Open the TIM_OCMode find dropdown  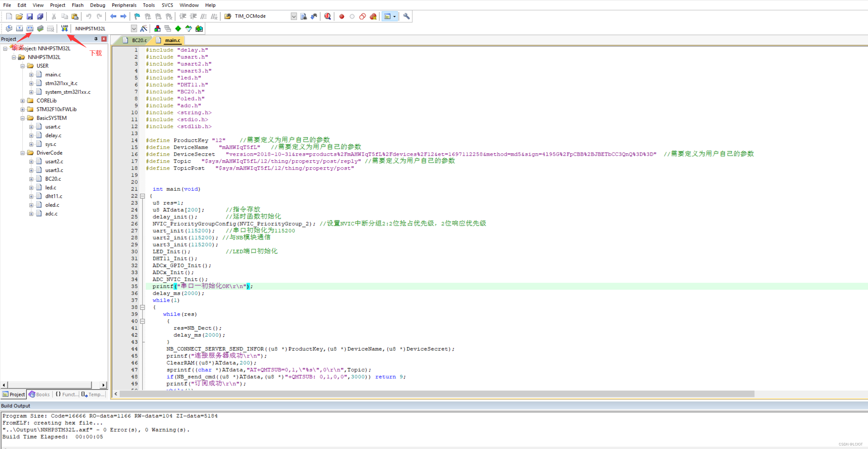click(294, 16)
